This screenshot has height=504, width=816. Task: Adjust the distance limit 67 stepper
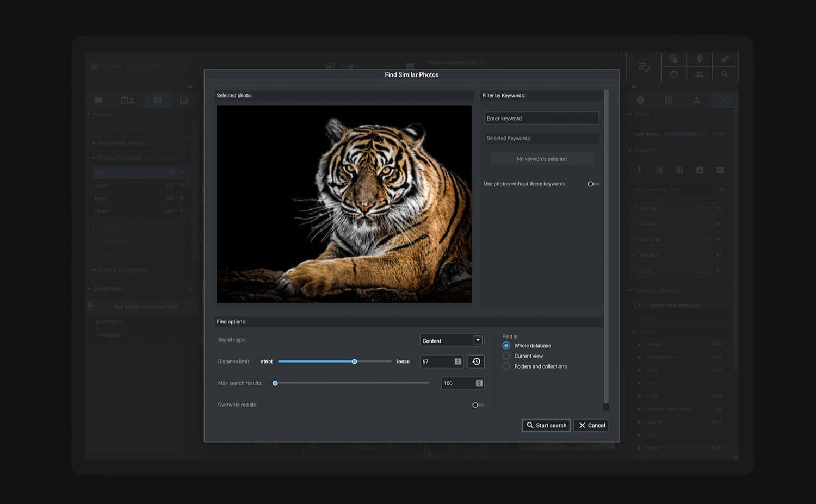point(458,362)
